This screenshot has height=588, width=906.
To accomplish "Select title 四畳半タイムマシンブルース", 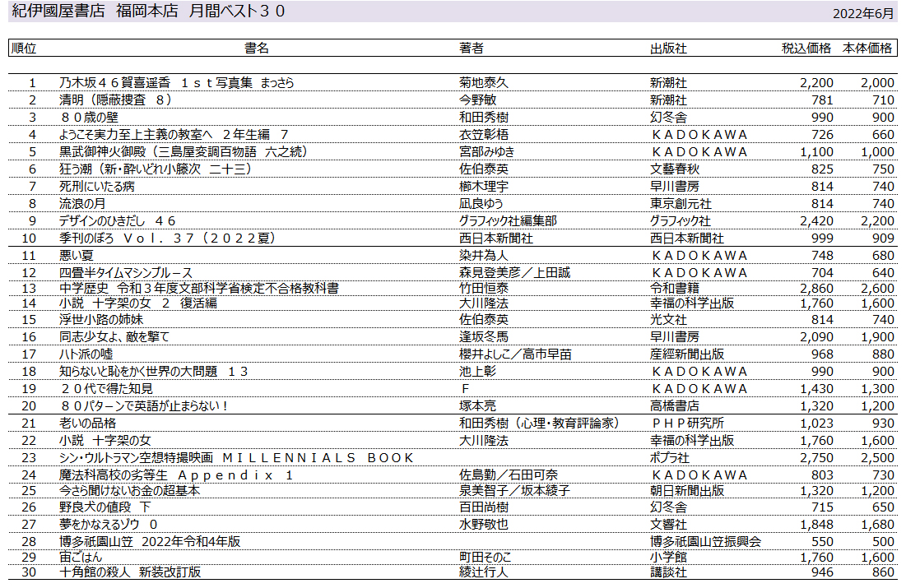I will (x=125, y=273).
